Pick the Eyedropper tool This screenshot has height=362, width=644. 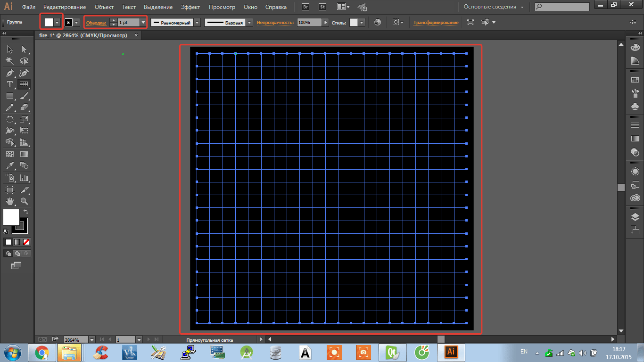tap(9, 166)
